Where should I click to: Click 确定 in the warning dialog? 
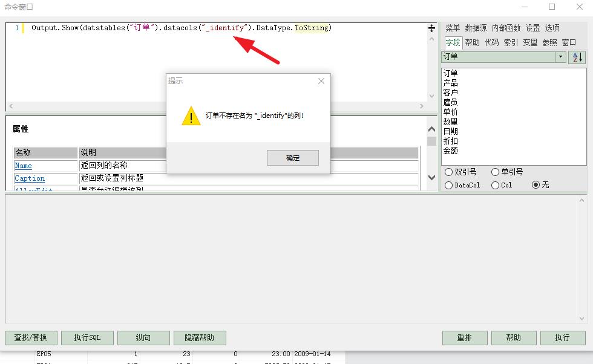pyautogui.click(x=293, y=158)
